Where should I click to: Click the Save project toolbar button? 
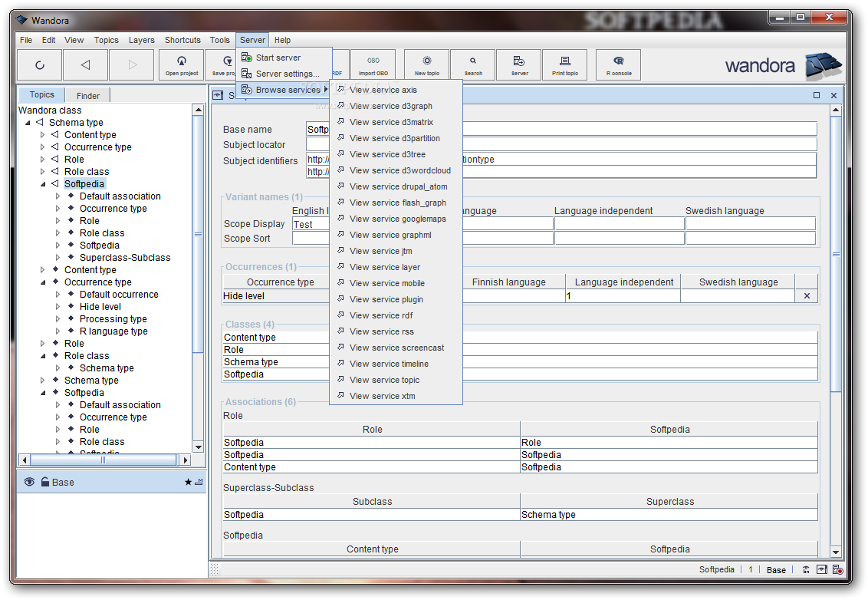(220, 64)
